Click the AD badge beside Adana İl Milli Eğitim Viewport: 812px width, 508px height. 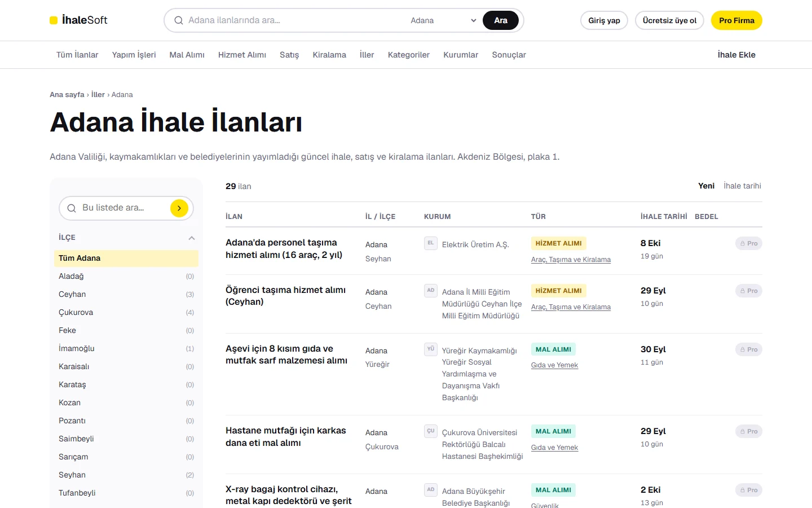[x=431, y=291]
